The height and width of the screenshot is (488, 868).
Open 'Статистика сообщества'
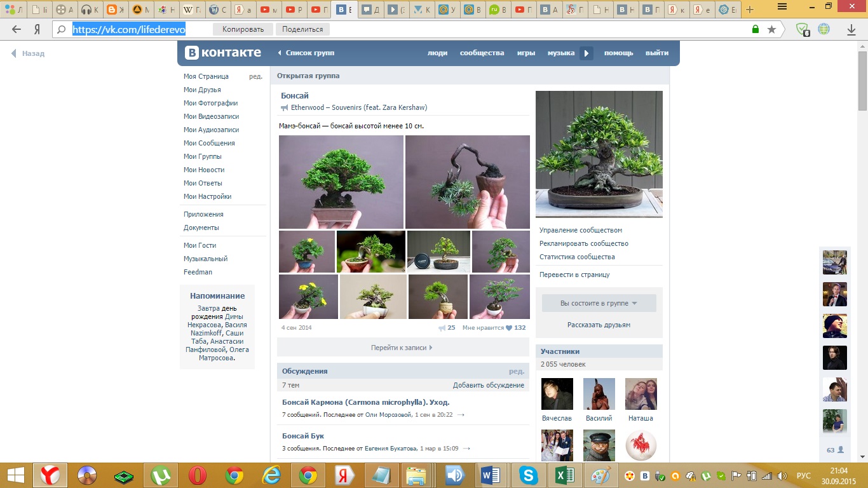pyautogui.click(x=577, y=257)
